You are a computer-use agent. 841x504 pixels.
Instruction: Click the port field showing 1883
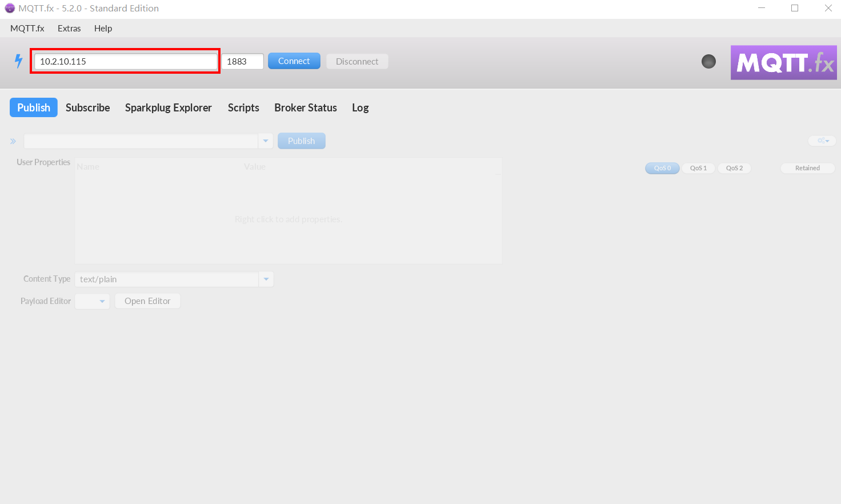(x=242, y=61)
